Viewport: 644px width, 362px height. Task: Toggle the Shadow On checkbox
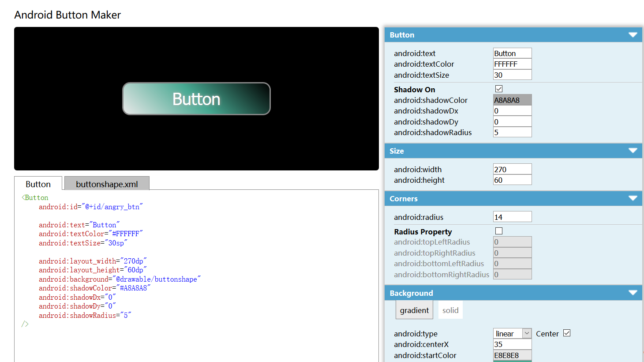click(499, 89)
